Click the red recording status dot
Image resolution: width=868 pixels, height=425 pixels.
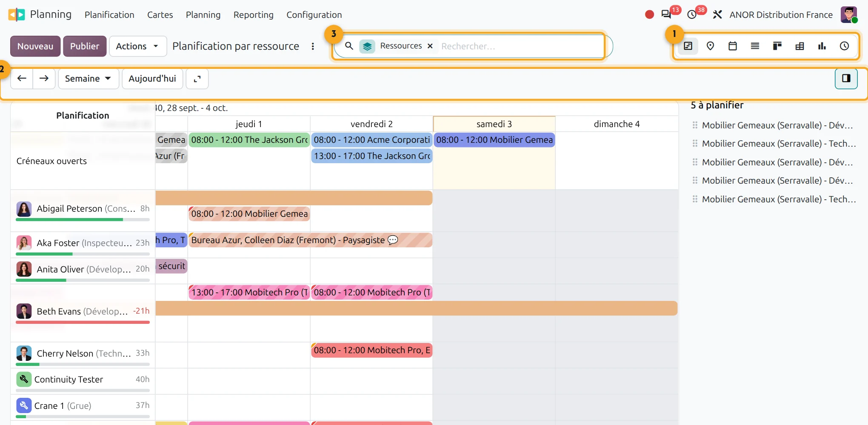(x=649, y=14)
